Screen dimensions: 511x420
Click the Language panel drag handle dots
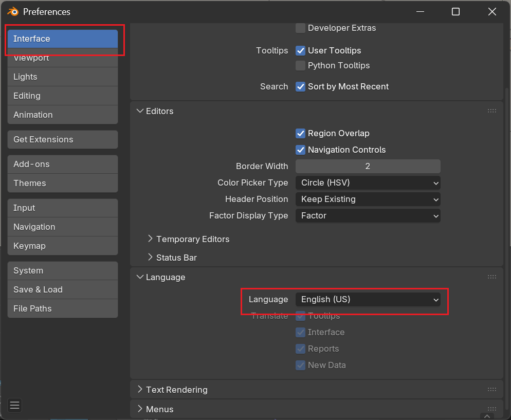[x=492, y=277]
